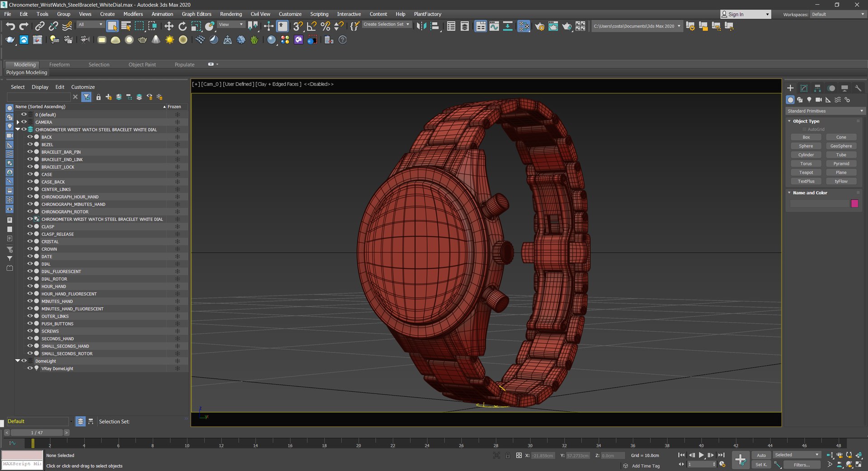Screen dimensions: 868x471
Task: Hide the BEZEL object with eye icon
Action: tap(30, 144)
